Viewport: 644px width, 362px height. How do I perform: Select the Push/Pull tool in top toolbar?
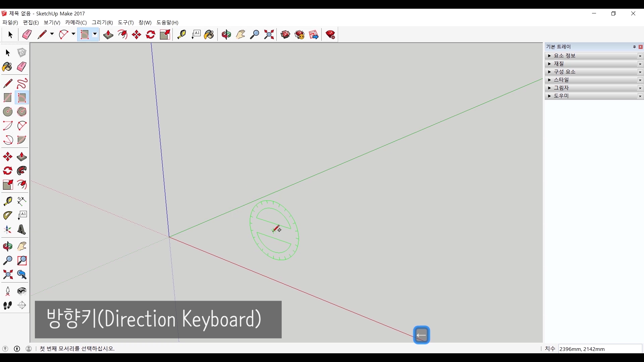(108, 35)
